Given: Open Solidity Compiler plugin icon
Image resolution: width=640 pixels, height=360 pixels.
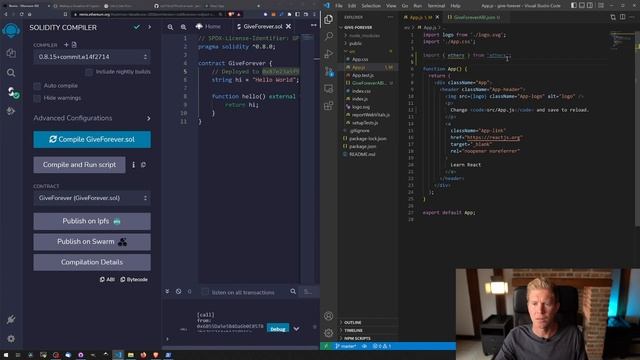Looking at the screenshot, I should 12,92.
